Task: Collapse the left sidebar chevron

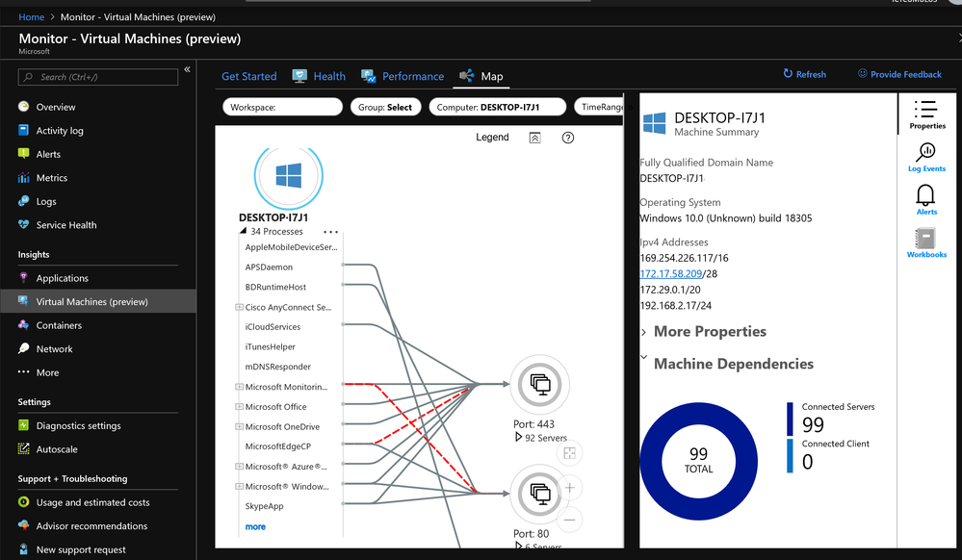Action: 187,69
